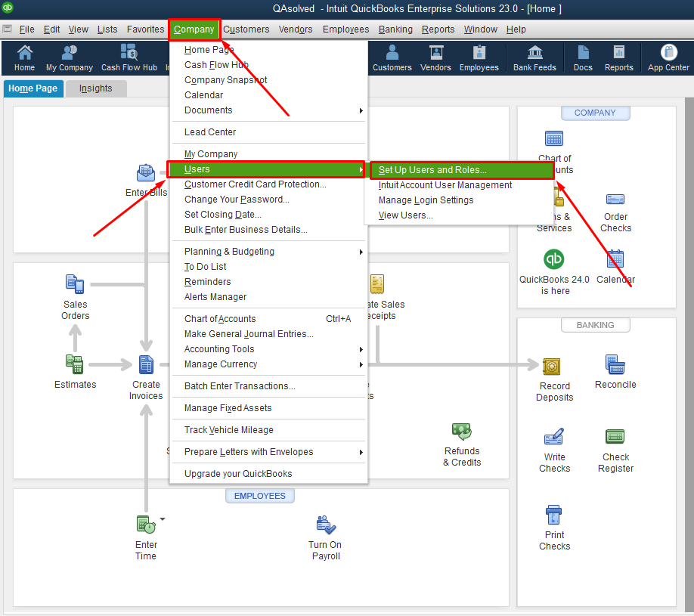Click the Bank Feeds toolbar icon

click(x=534, y=58)
